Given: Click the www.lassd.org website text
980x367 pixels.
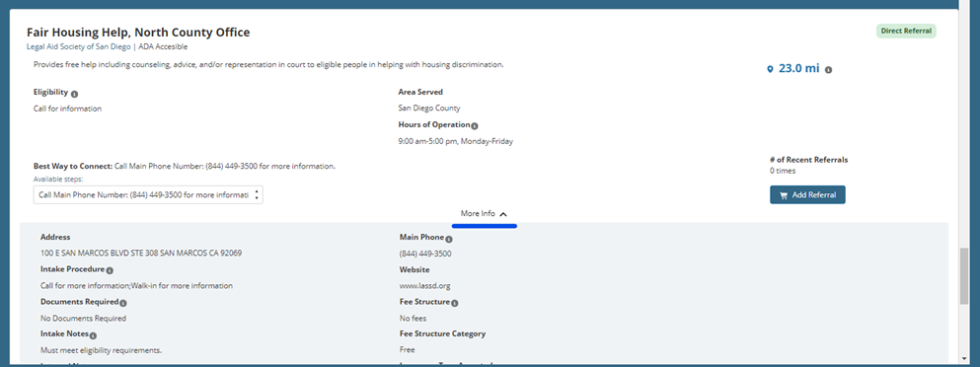Looking at the screenshot, I should 424,286.
